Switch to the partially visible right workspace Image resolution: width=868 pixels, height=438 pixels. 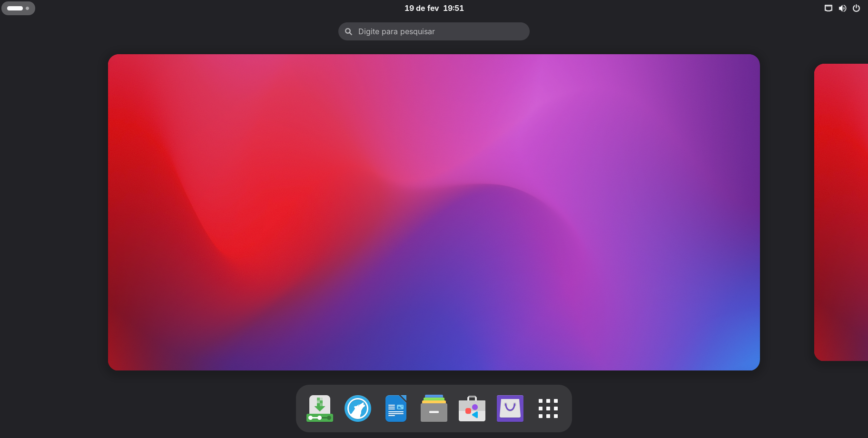pyautogui.click(x=841, y=212)
